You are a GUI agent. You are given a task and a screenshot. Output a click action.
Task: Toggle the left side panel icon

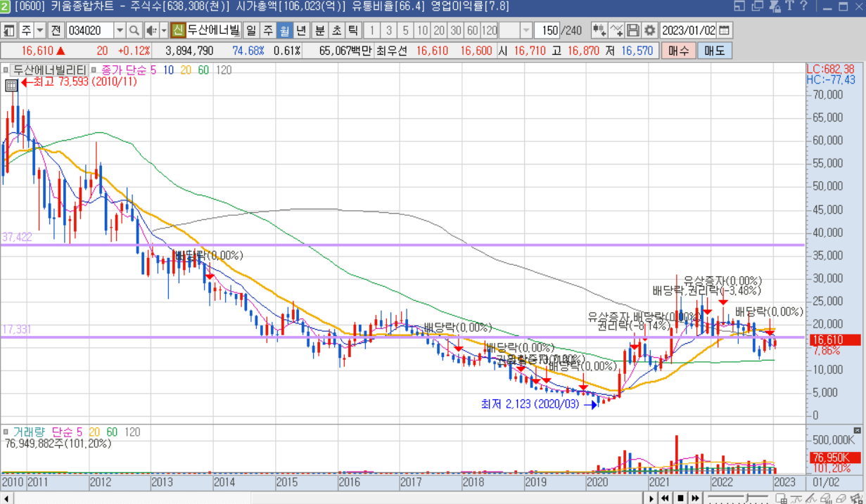[x=8, y=30]
